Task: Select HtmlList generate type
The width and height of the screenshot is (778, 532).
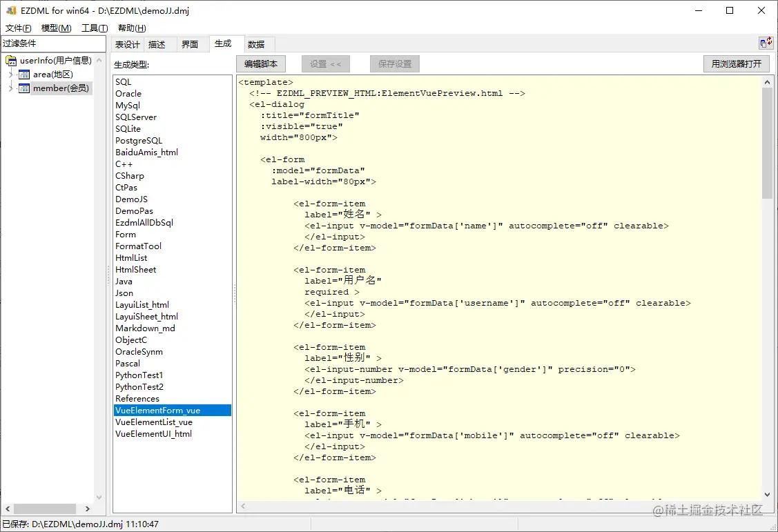Action: (x=172, y=258)
